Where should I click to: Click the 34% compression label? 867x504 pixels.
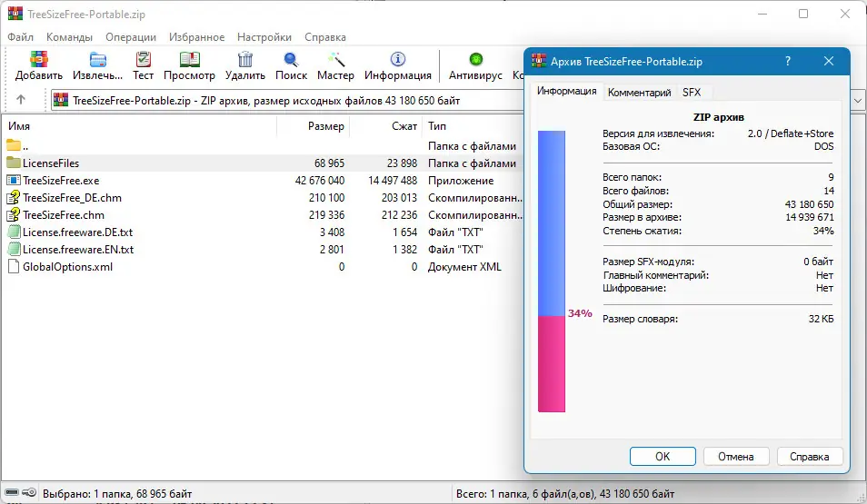[580, 313]
